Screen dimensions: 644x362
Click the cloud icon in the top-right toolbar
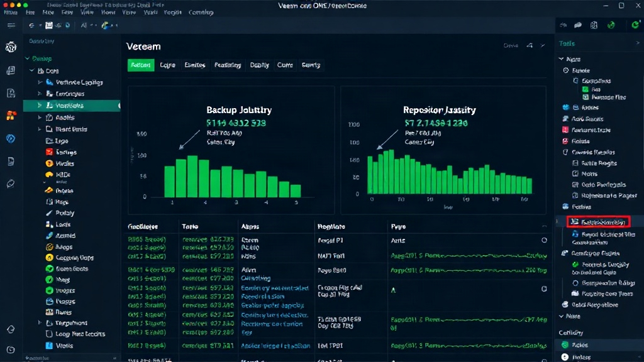[578, 25]
